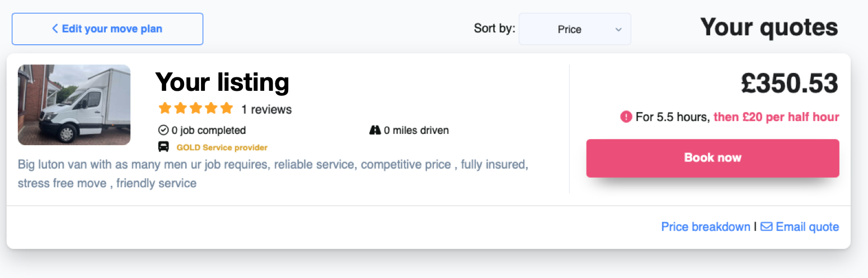Select the GOLD Service provider label
Viewport: 868px width, 278px height.
click(x=222, y=148)
